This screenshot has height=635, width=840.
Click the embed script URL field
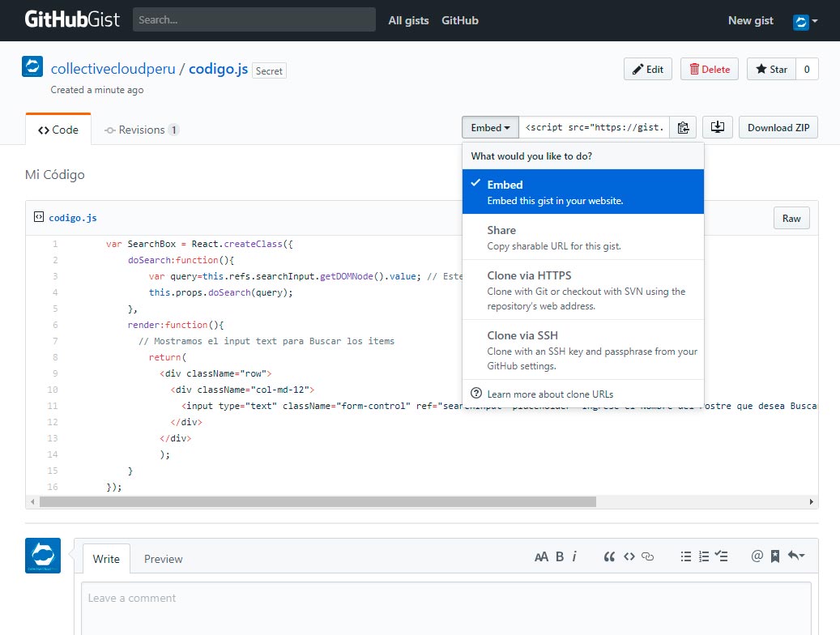pyautogui.click(x=594, y=127)
